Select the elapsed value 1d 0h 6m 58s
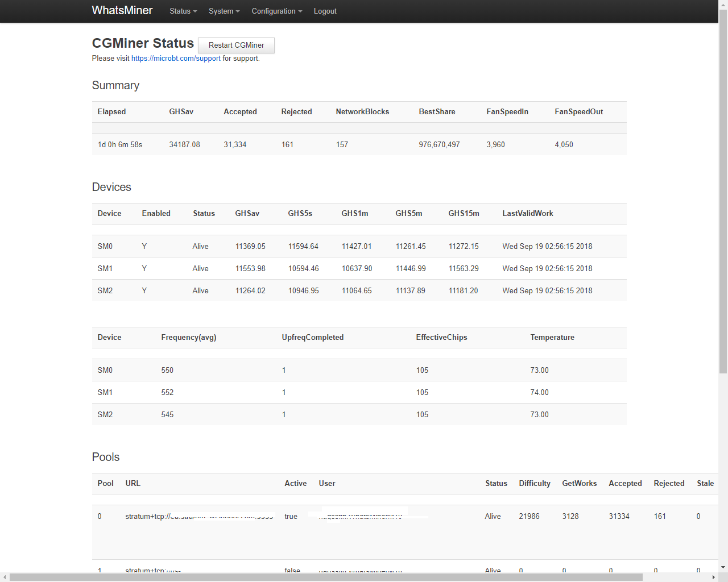The height and width of the screenshot is (582, 728). click(x=120, y=145)
